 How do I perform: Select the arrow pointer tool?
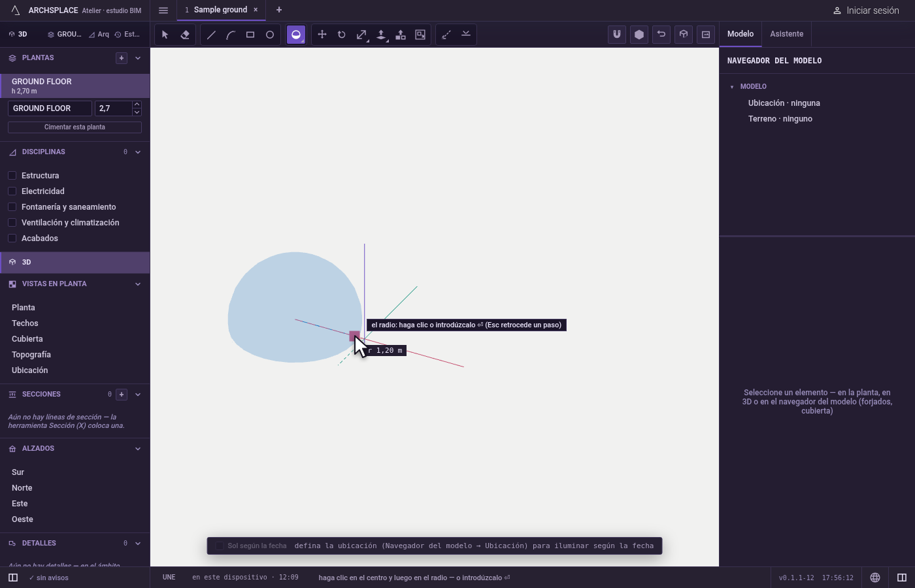(165, 35)
